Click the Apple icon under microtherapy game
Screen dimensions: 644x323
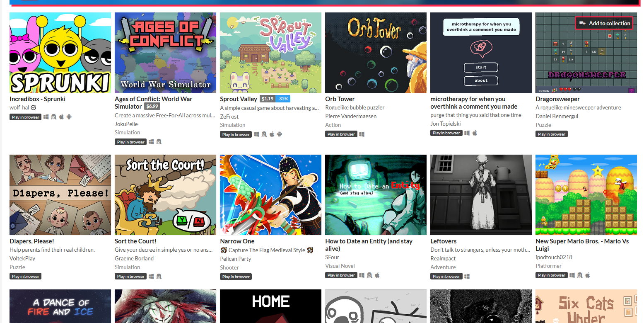[475, 133]
